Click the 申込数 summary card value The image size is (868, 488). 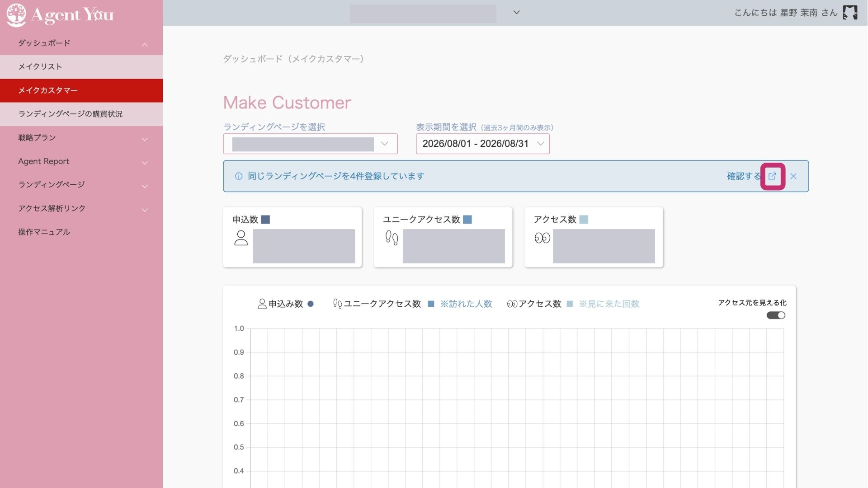pos(304,246)
